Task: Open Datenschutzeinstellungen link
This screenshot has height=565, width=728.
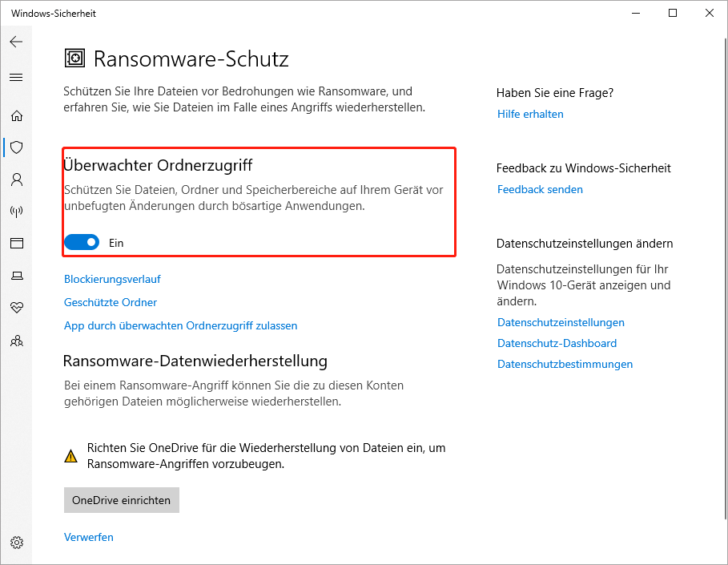Action: coord(561,322)
